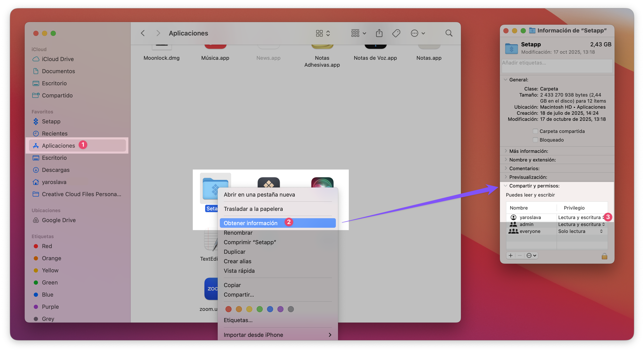Apply purple tag color in context menu

tap(280, 309)
